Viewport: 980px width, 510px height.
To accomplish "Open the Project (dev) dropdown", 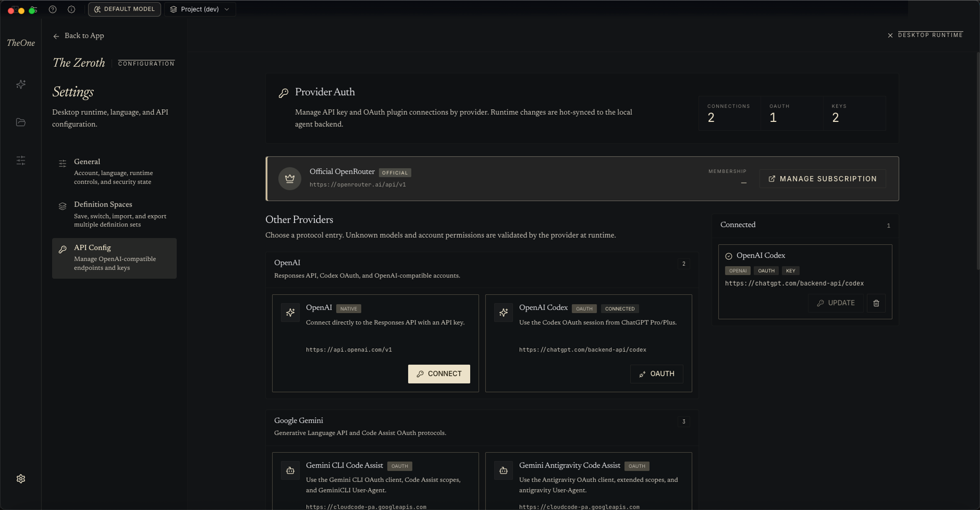I will click(200, 9).
